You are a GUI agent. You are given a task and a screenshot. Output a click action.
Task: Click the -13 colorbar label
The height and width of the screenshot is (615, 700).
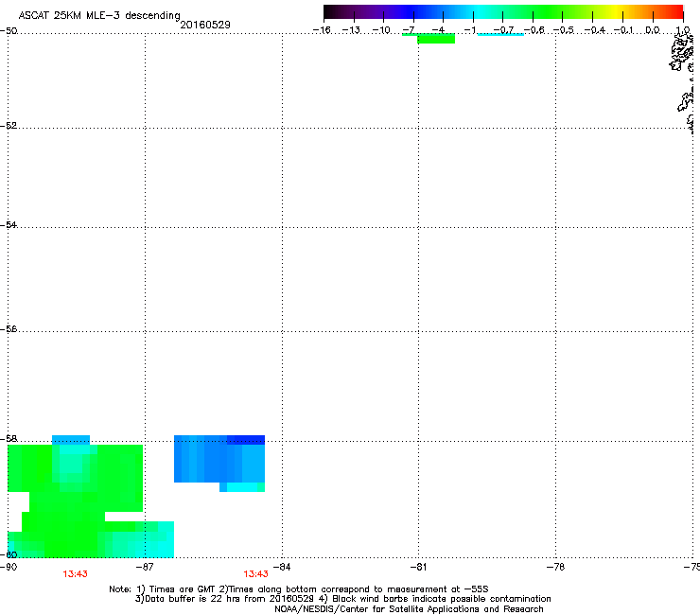click(x=351, y=30)
